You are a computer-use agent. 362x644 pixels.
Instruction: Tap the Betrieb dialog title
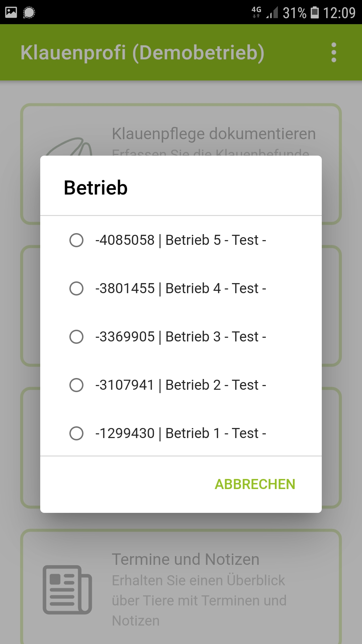96,187
